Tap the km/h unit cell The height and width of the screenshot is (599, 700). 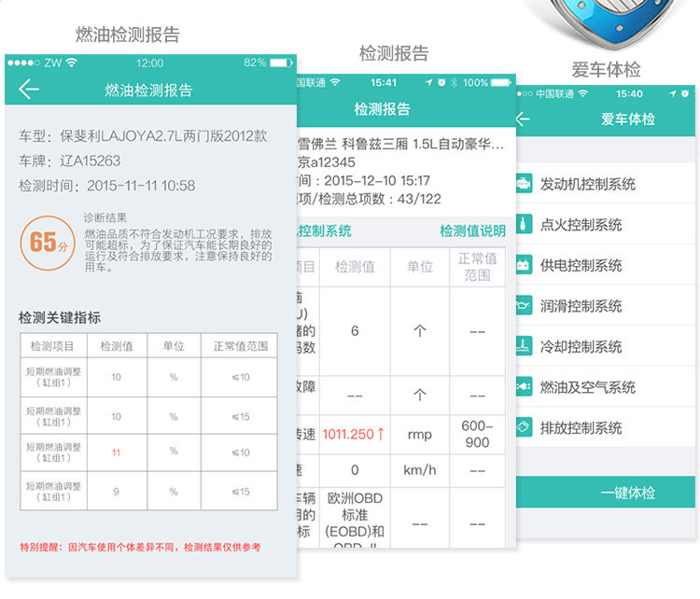click(x=420, y=470)
